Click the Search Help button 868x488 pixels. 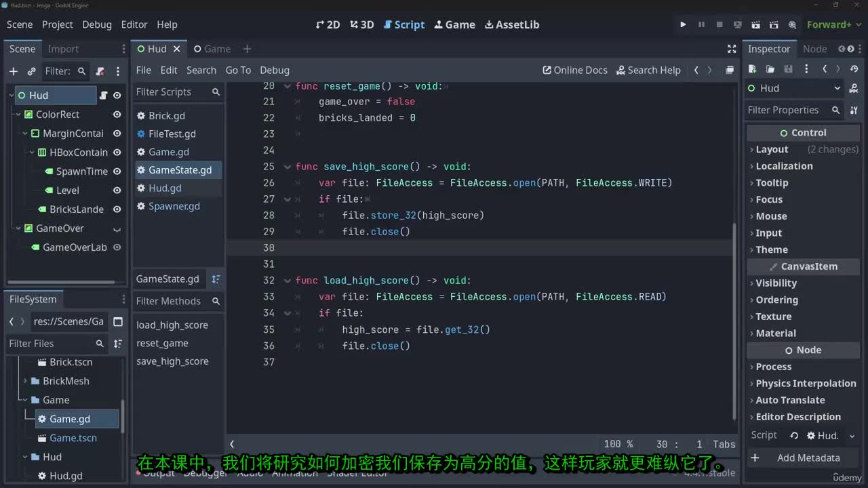pyautogui.click(x=648, y=70)
